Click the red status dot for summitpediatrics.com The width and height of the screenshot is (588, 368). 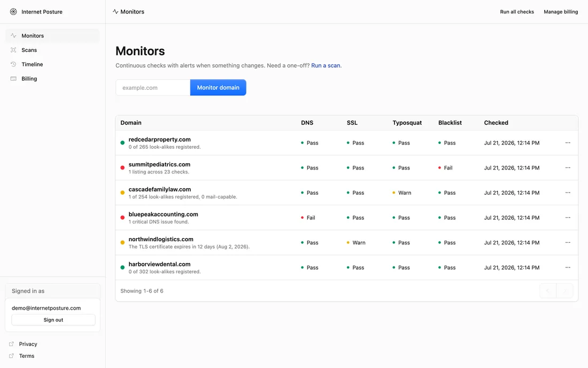[x=122, y=167]
